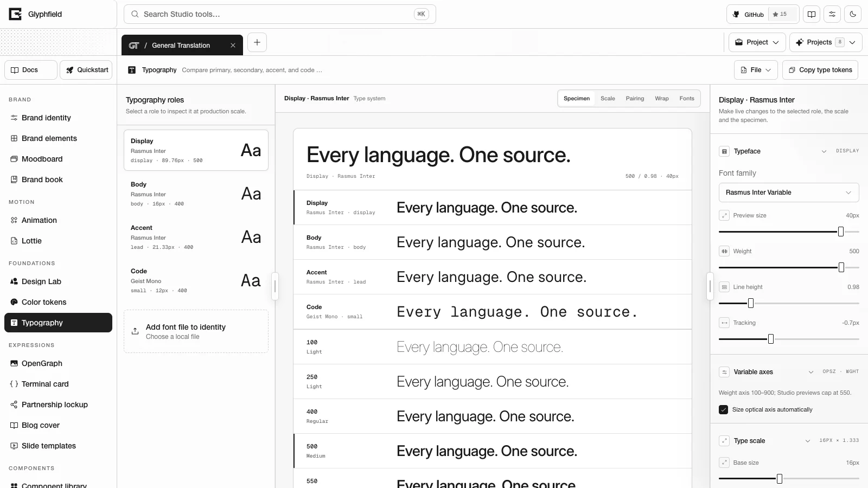Adjust the Preview size slider
The height and width of the screenshot is (488, 868).
[789, 232]
